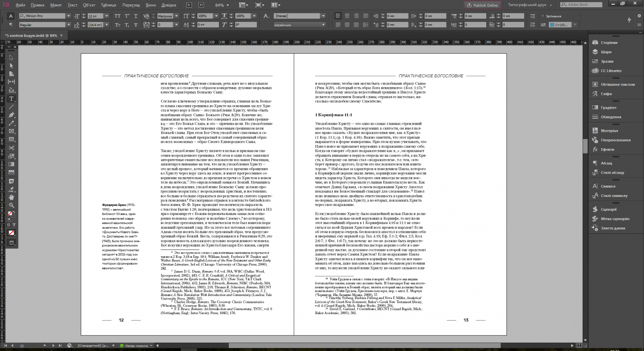Open the [Немає] character style dropdown
The width and height of the screenshot is (644, 351).
click(323, 16)
